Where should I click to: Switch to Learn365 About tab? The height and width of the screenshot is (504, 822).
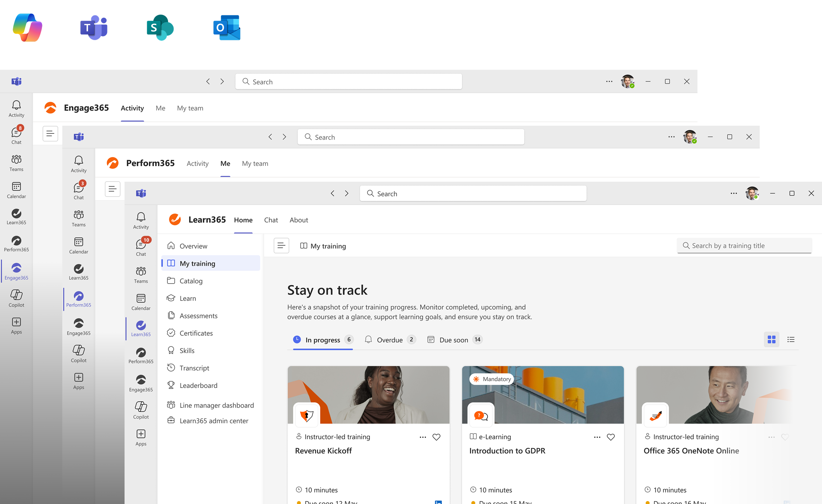coord(299,220)
